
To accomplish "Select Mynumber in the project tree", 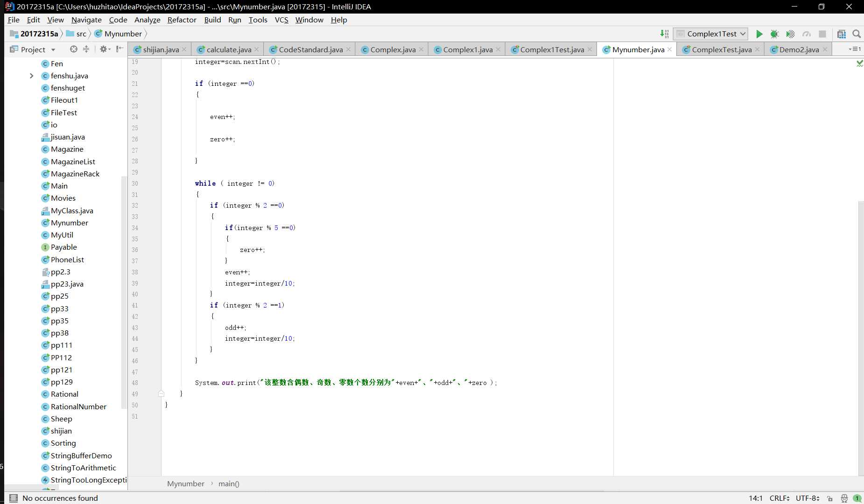I will [69, 223].
